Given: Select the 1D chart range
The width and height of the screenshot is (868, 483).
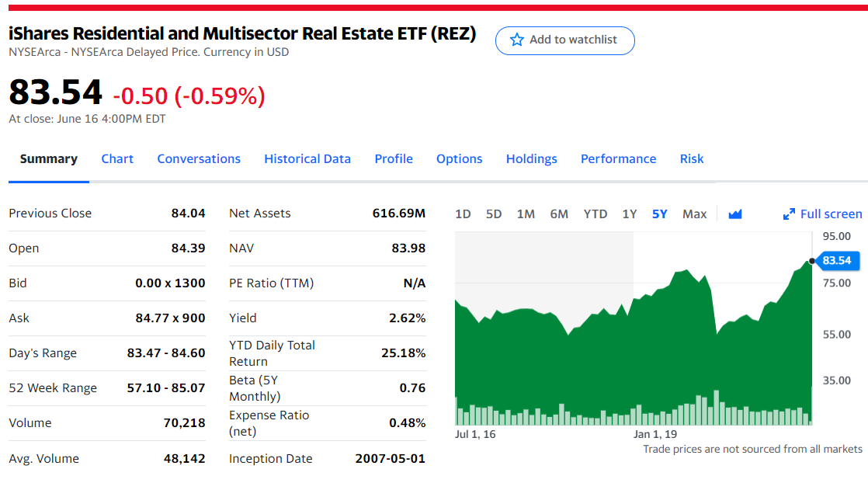Looking at the screenshot, I should click(463, 214).
